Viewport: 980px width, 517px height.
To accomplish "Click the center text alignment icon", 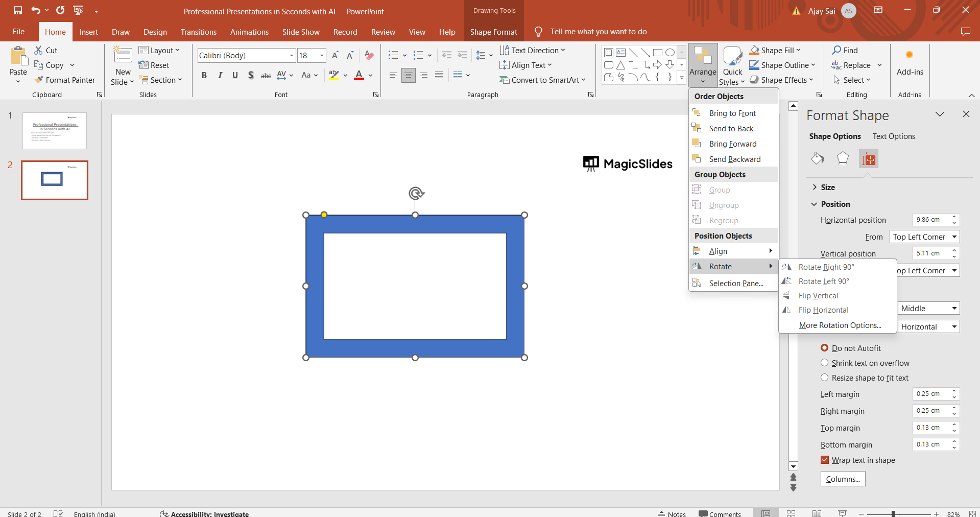I will tap(408, 76).
